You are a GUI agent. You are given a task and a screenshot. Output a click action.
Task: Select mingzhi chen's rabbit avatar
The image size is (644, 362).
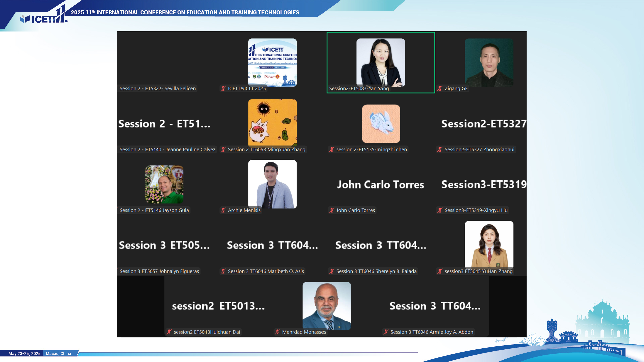pyautogui.click(x=381, y=124)
